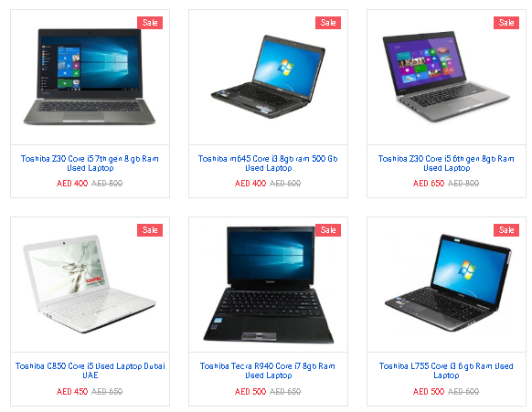The height and width of the screenshot is (412, 532).
Task: Follow Toshiba Z30 Core i5 6th gen title link
Action: coord(446,164)
